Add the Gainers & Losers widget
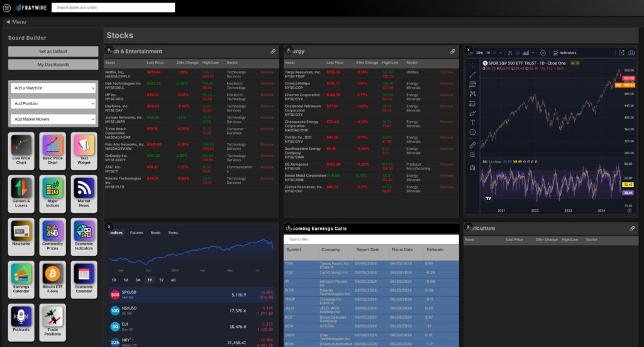Screen dimensions: 644x347 coord(21,193)
